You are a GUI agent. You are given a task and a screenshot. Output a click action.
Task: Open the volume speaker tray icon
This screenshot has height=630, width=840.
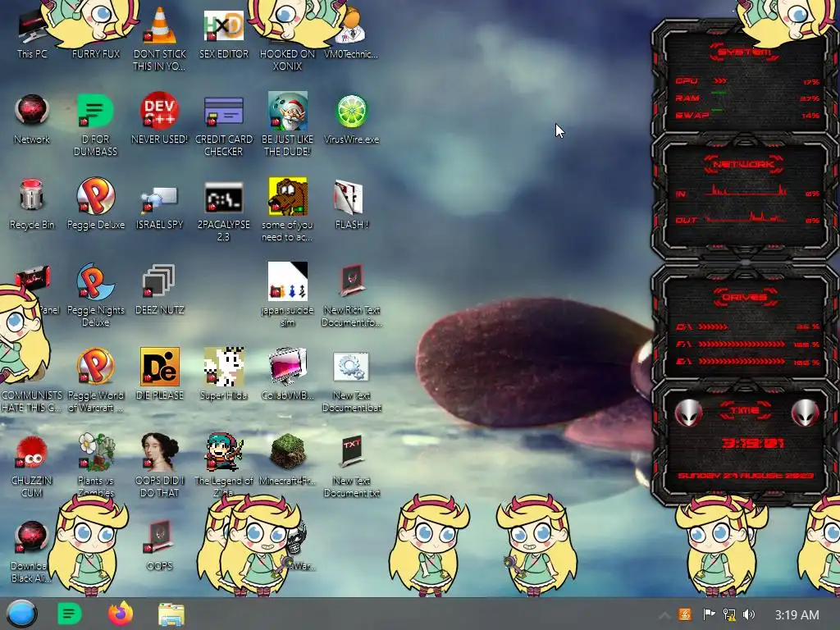[x=749, y=614]
